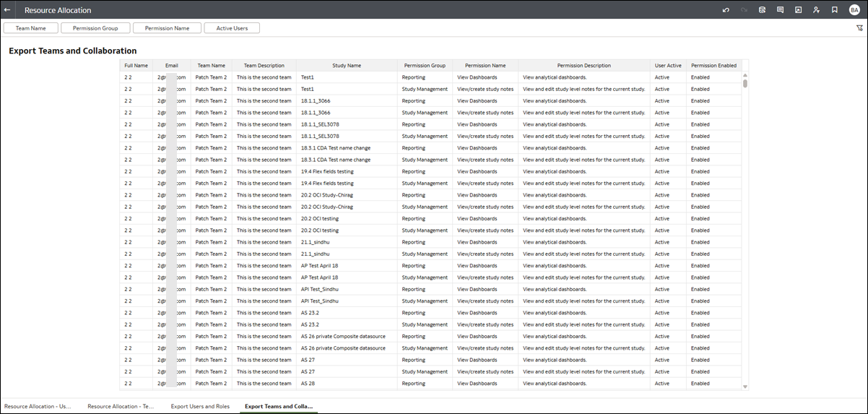868x414 pixels.
Task: Click the vertical scrollbar thumb
Action: pos(745,83)
